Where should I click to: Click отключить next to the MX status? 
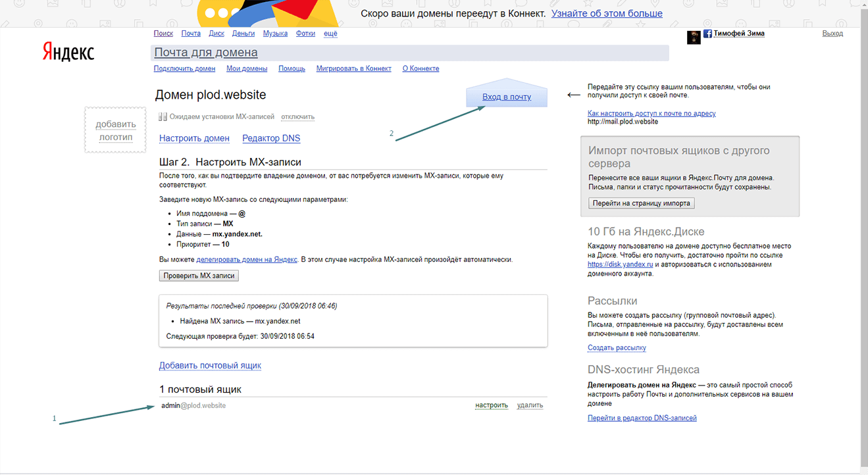coord(297,116)
